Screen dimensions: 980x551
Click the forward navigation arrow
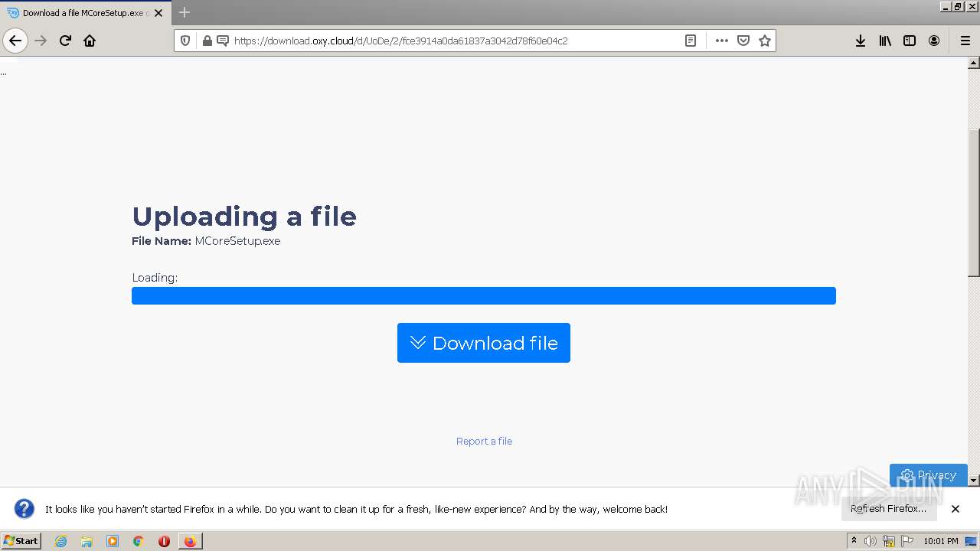[x=41, y=41]
